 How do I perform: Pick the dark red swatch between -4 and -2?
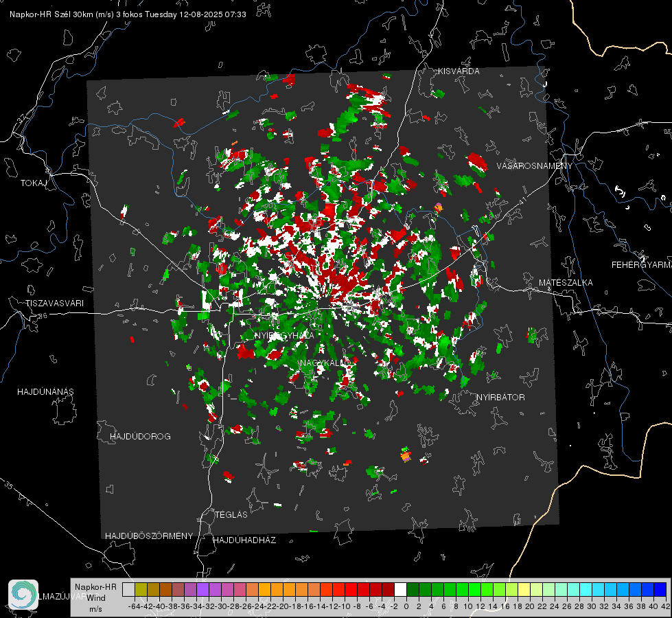coord(388,589)
